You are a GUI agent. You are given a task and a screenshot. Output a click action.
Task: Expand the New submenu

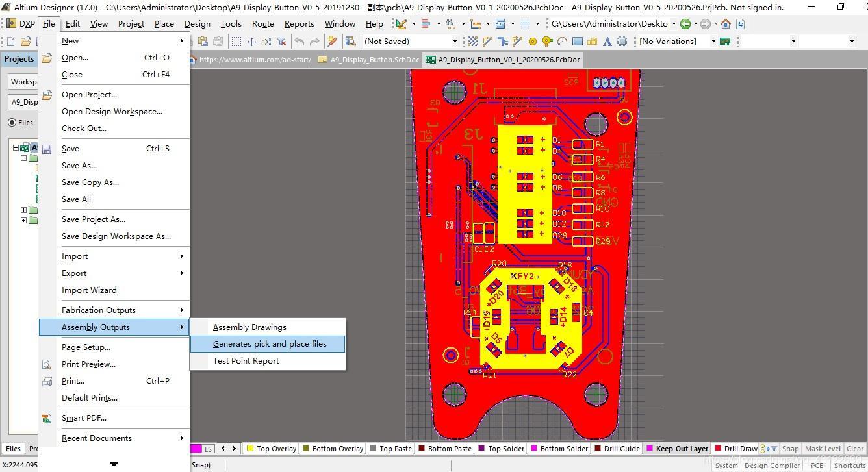click(x=114, y=41)
